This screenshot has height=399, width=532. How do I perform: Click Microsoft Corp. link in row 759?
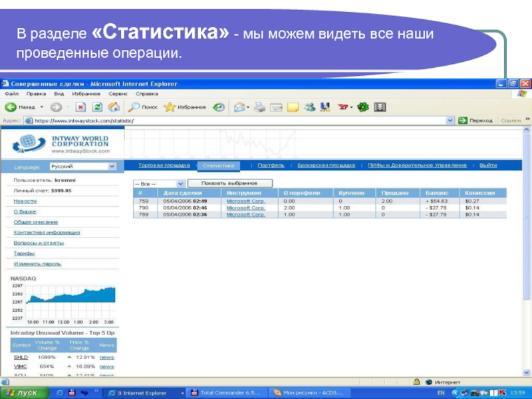click(x=245, y=200)
